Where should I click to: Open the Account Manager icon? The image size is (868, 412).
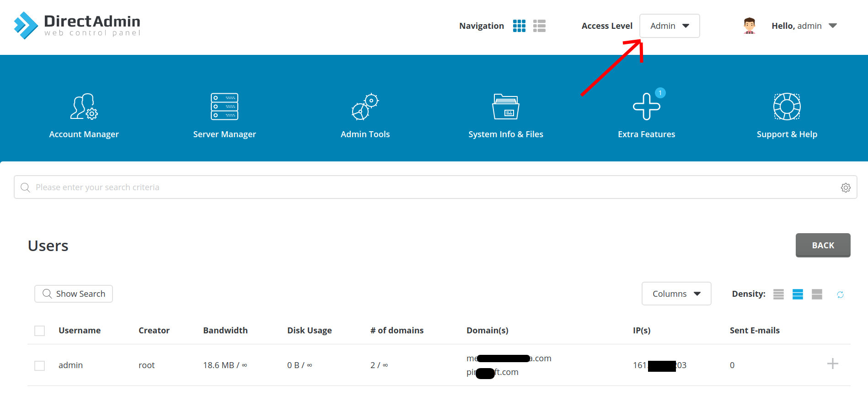[x=84, y=107]
